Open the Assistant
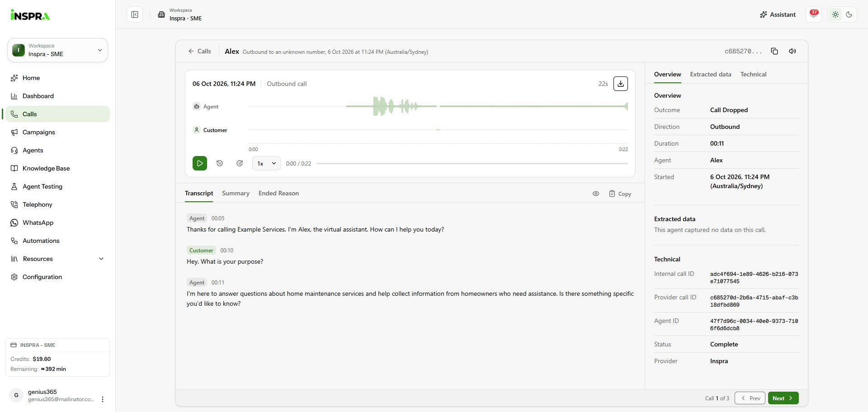This screenshot has height=412, width=868. (778, 14)
